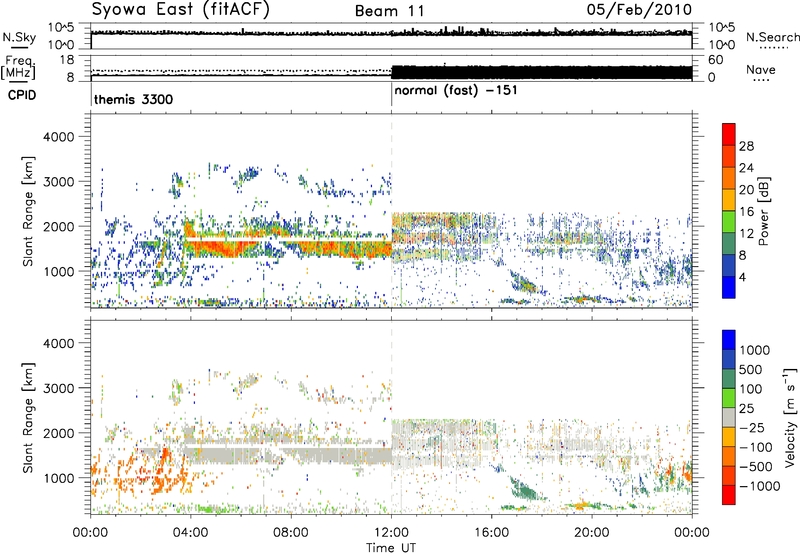The image size is (800, 554).
Task: Select the "16:00" time tick label
Action: (x=491, y=533)
